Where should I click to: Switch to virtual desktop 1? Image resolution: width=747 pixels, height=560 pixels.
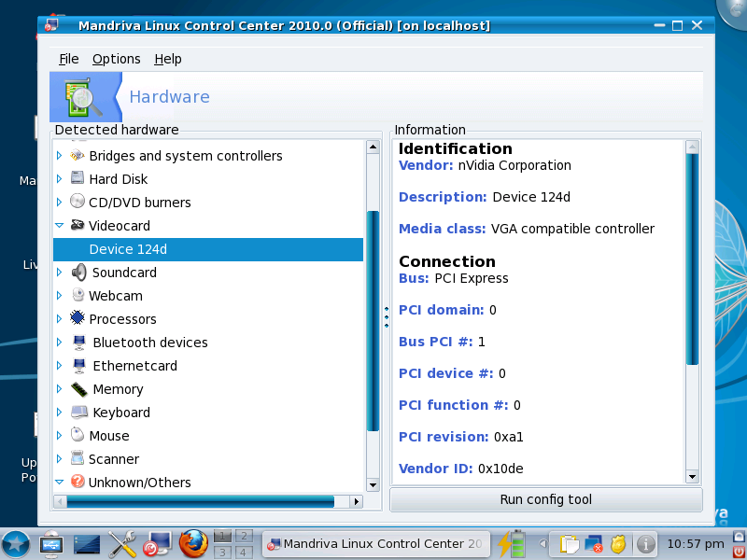pyautogui.click(x=222, y=536)
